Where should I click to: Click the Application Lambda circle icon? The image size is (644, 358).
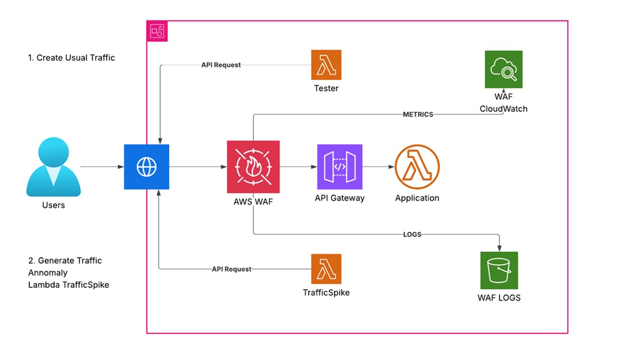coord(417,166)
